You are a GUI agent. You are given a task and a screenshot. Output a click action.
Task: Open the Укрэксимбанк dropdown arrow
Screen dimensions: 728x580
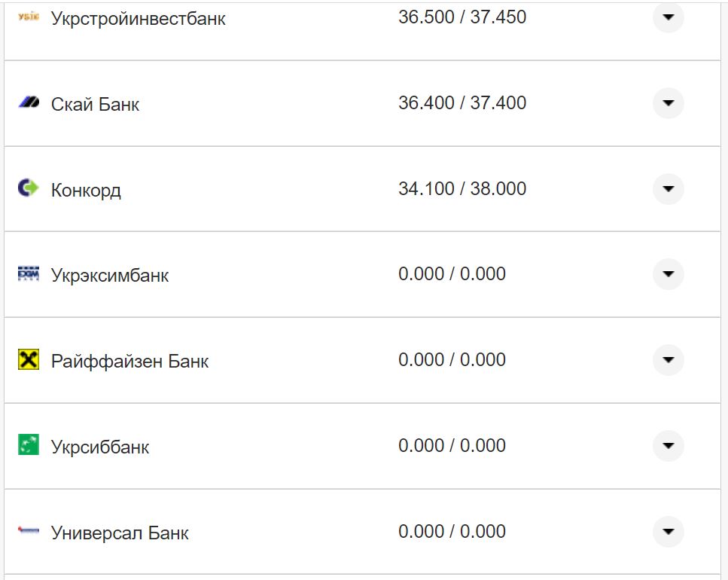pyautogui.click(x=667, y=274)
